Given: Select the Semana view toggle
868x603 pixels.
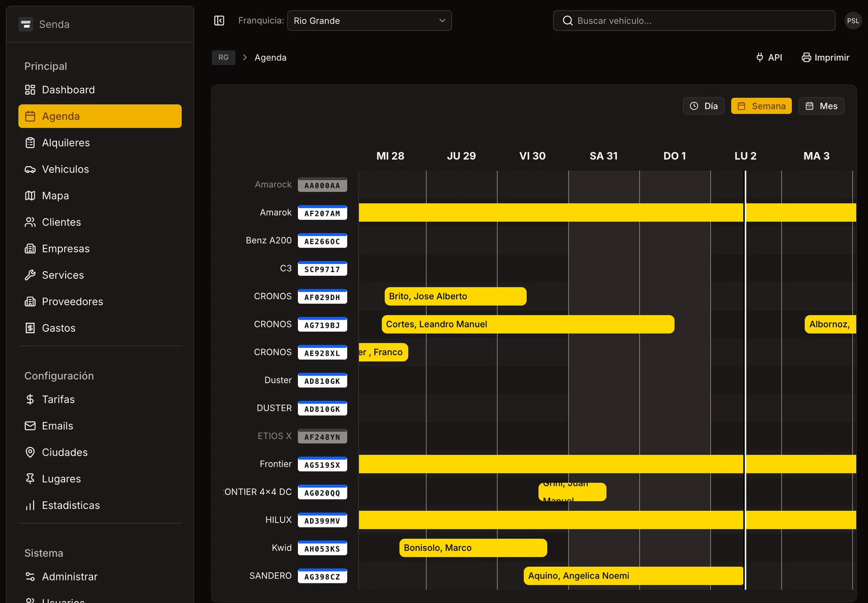Looking at the screenshot, I should (x=761, y=106).
